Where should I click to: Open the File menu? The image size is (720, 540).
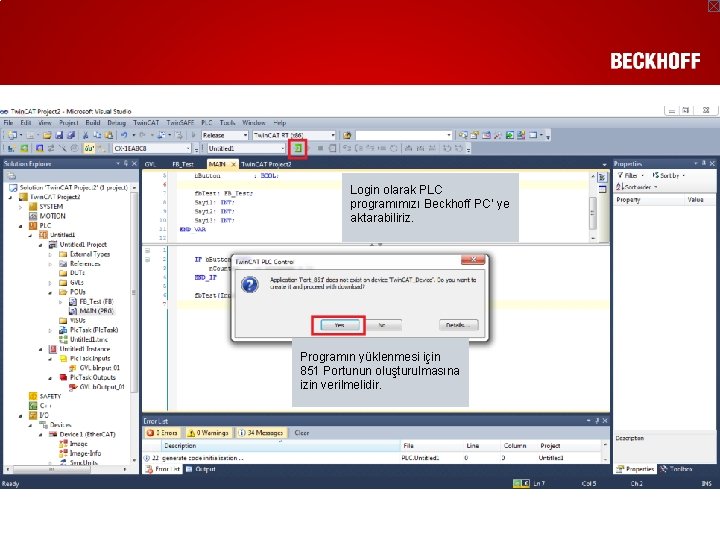coord(8,123)
